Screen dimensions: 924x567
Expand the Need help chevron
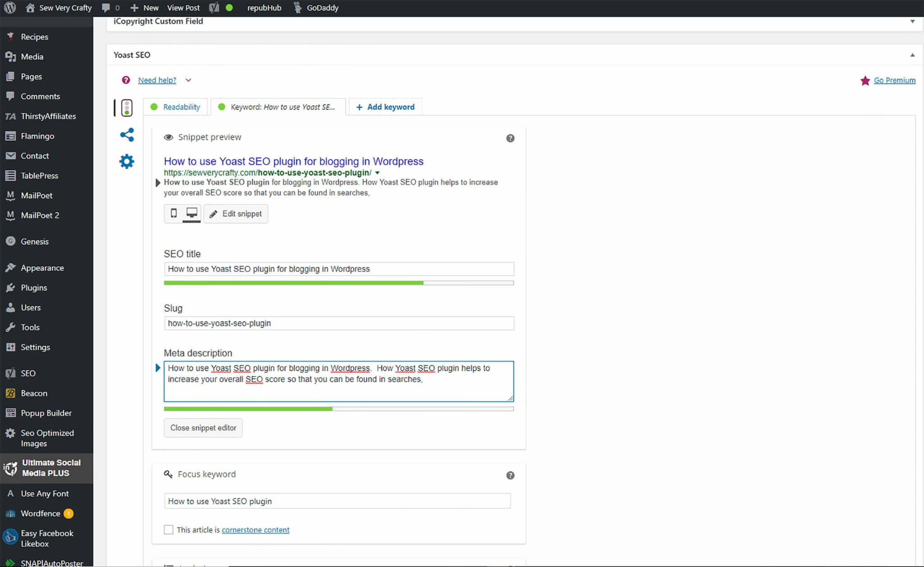[188, 80]
